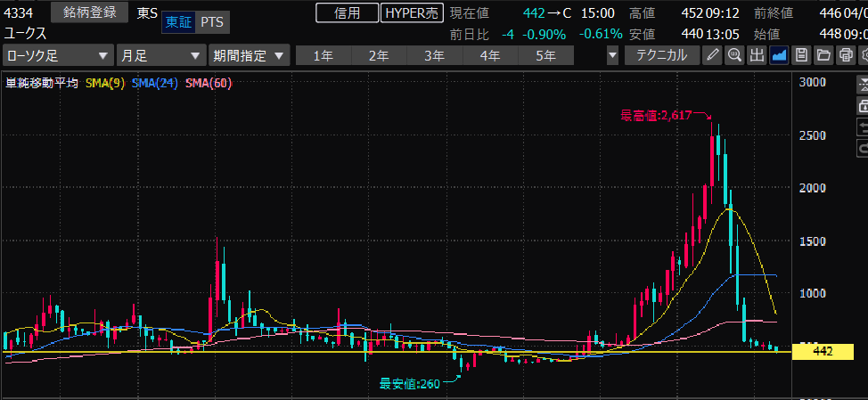
Task: Click the 単純移動平均 indicator label
Action: (42, 84)
